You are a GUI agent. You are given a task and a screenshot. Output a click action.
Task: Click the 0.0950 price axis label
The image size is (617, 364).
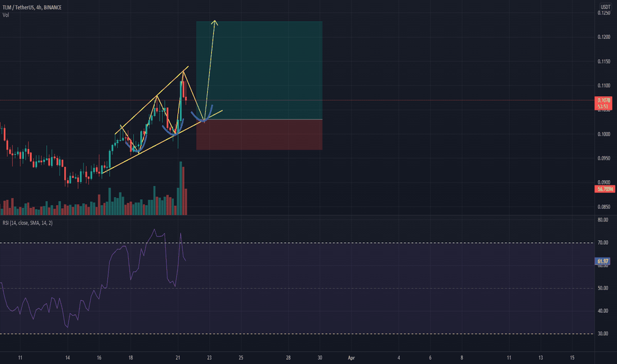(604, 158)
